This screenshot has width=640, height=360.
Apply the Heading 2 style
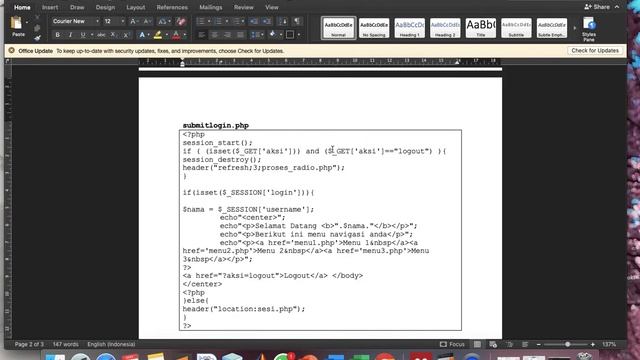[x=445, y=28]
